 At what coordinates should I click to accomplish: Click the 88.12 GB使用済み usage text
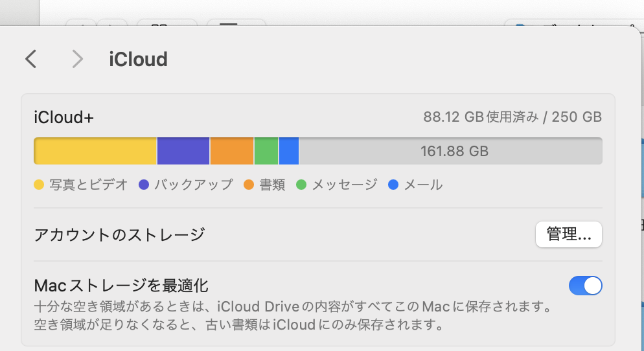512,117
